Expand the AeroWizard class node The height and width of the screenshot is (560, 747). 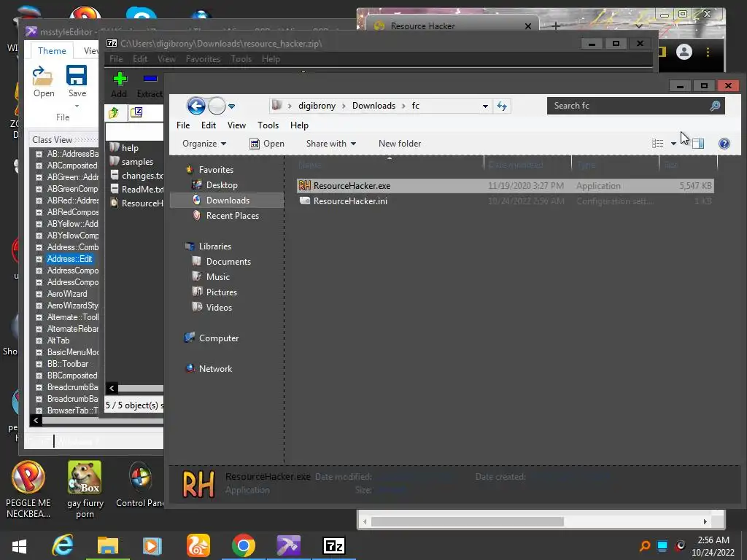pos(39,295)
